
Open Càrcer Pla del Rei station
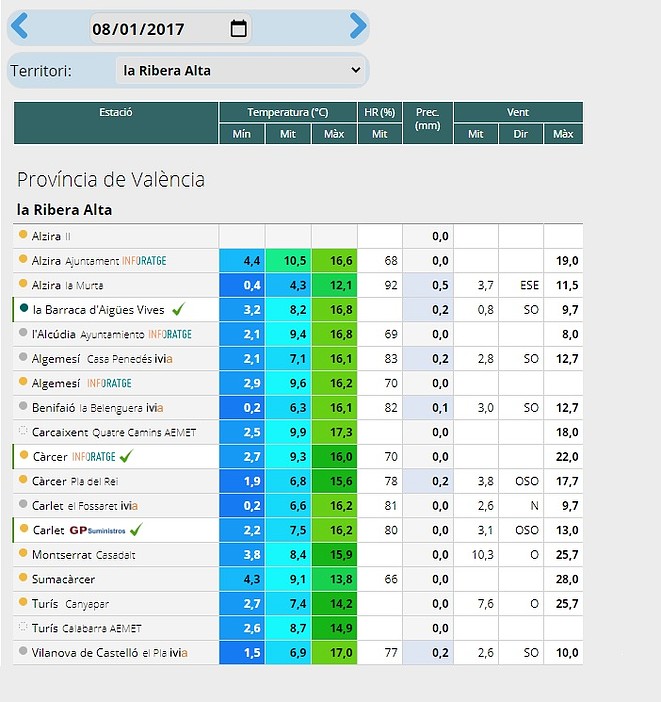(x=75, y=481)
